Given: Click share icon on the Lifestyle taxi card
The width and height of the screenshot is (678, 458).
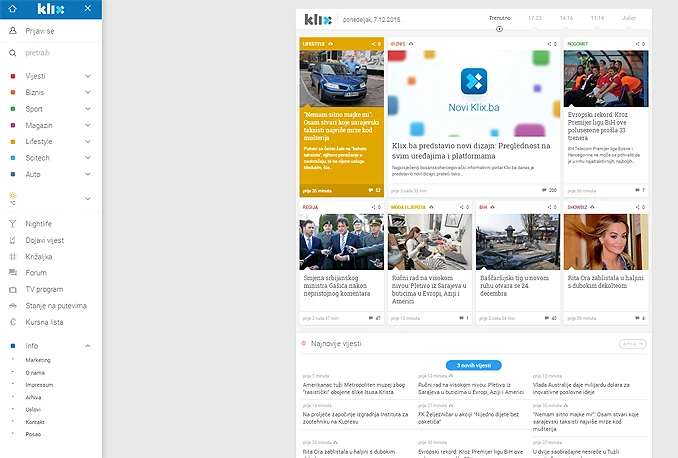Looking at the screenshot, I should tap(374, 44).
